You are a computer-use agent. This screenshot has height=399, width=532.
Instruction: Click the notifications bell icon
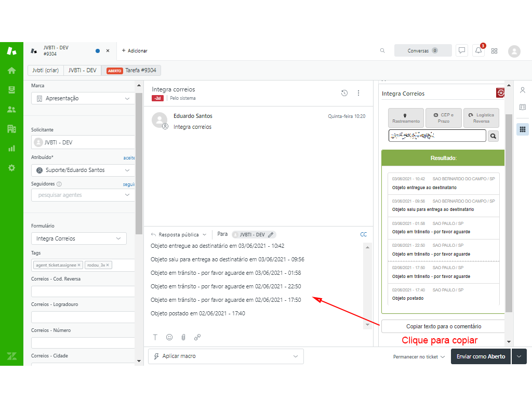[478, 51]
